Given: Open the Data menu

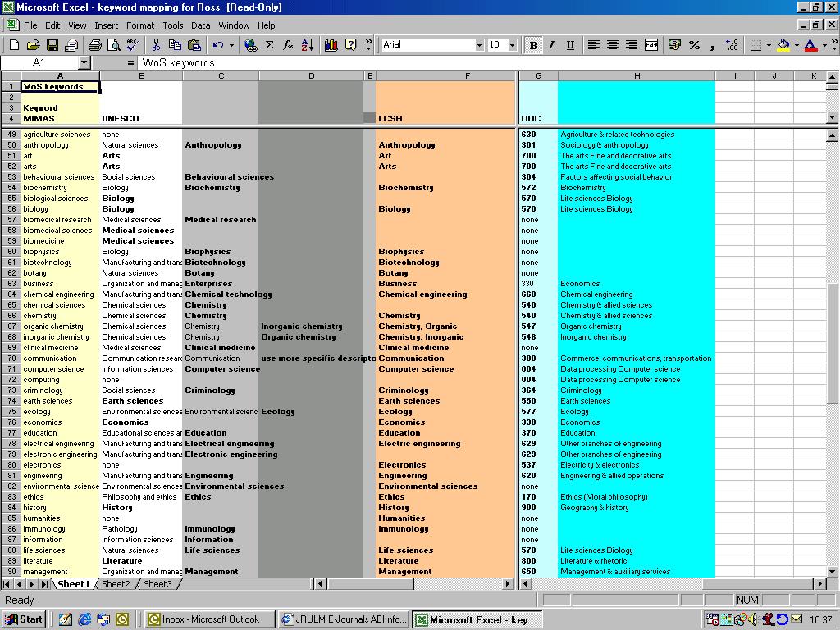Looking at the screenshot, I should (x=200, y=25).
